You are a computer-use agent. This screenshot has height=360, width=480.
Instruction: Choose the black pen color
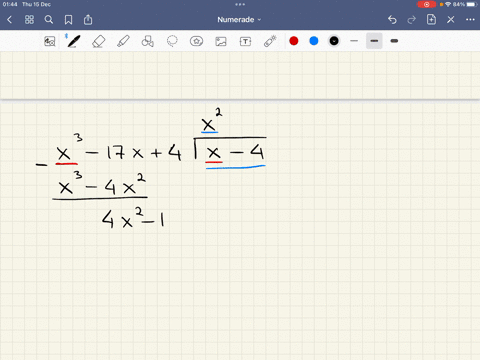pos(334,41)
